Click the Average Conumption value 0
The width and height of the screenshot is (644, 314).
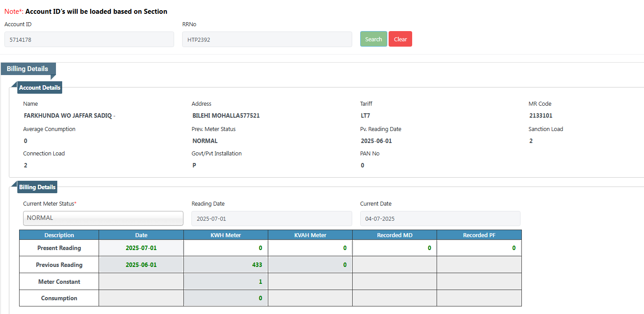pos(26,141)
